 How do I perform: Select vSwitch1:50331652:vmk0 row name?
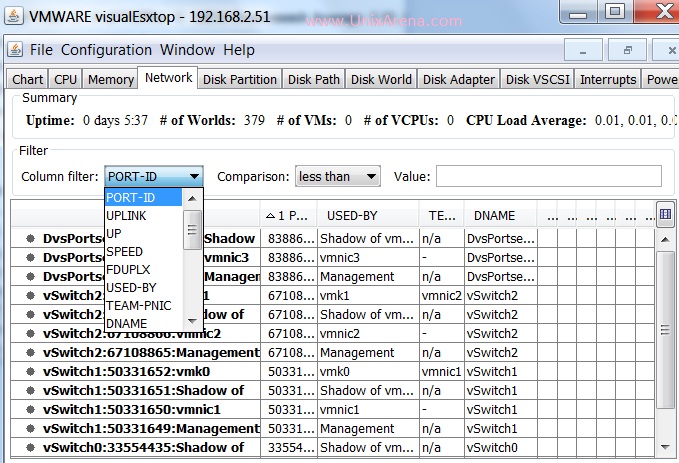126,372
